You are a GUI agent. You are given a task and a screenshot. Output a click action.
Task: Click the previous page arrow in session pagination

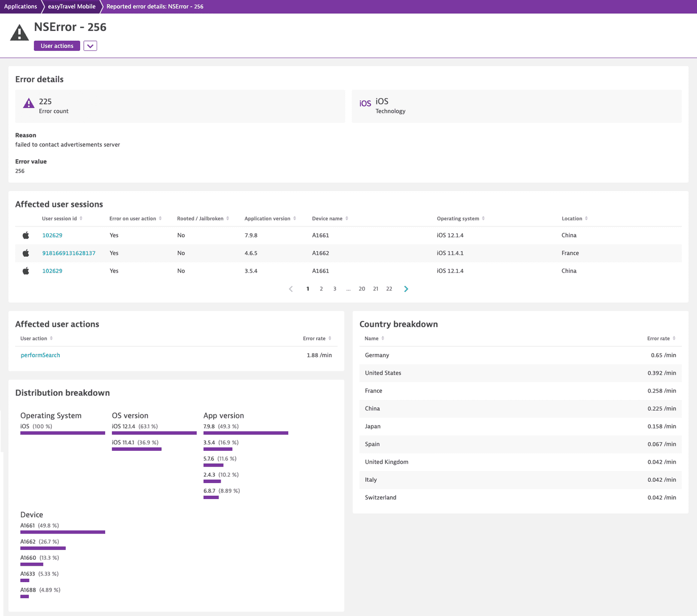[291, 289]
